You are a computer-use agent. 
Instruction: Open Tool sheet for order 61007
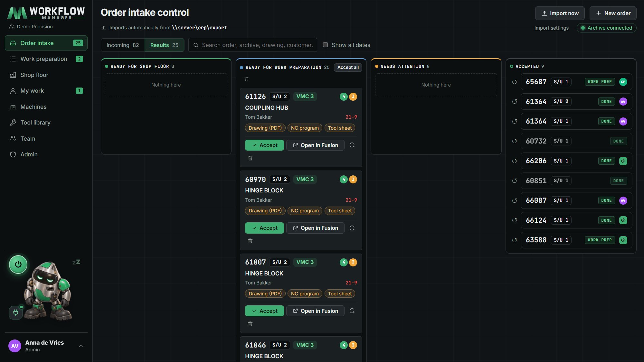[x=340, y=294]
